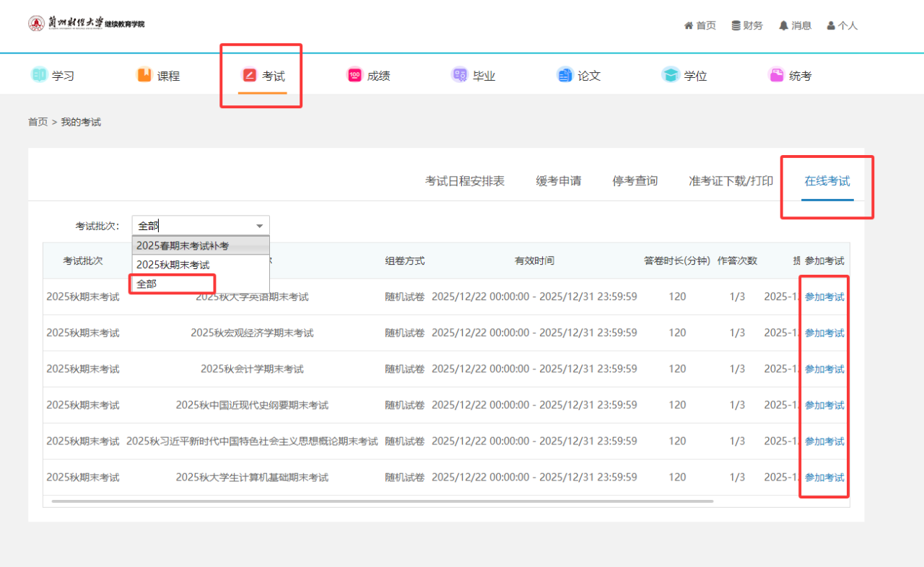This screenshot has height=567, width=924.
Task: Pick the 全部 option in batch list
Action: coord(147,283)
